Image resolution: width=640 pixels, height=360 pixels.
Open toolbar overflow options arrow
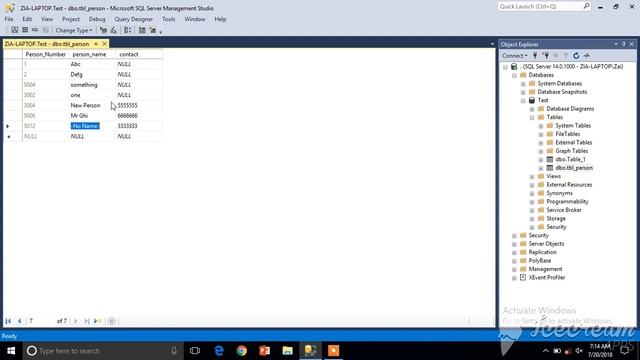click(160, 31)
